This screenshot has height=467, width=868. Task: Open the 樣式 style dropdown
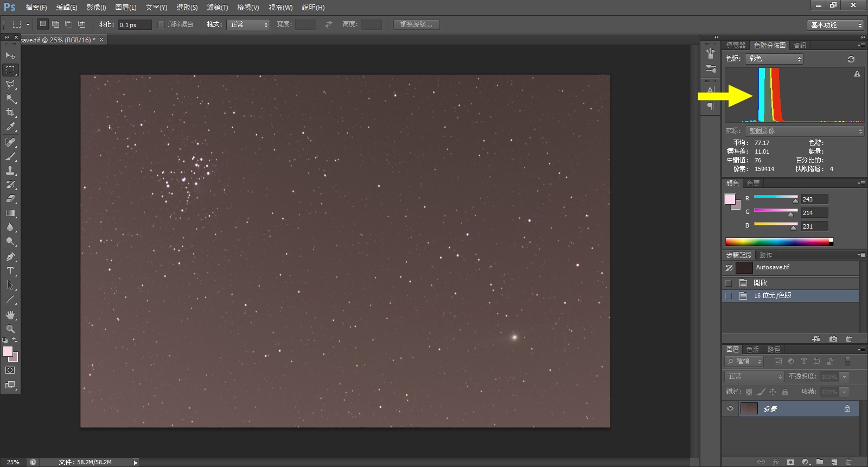[248, 24]
